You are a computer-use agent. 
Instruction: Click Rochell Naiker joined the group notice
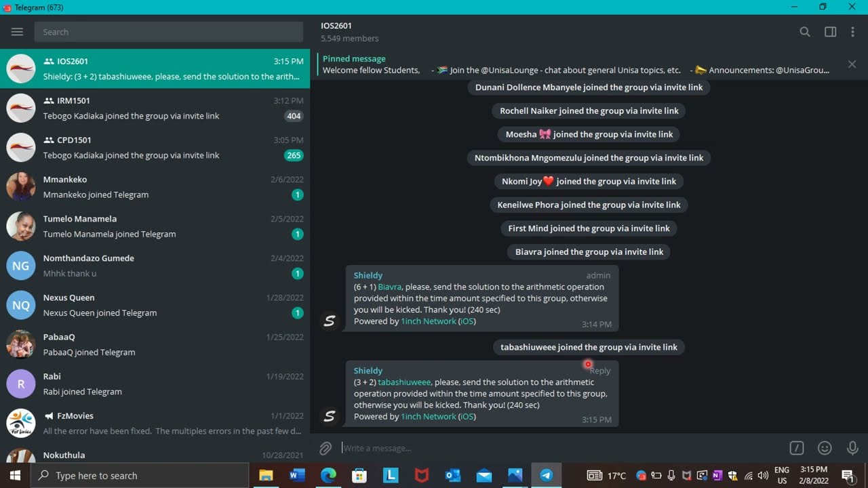[x=589, y=110]
